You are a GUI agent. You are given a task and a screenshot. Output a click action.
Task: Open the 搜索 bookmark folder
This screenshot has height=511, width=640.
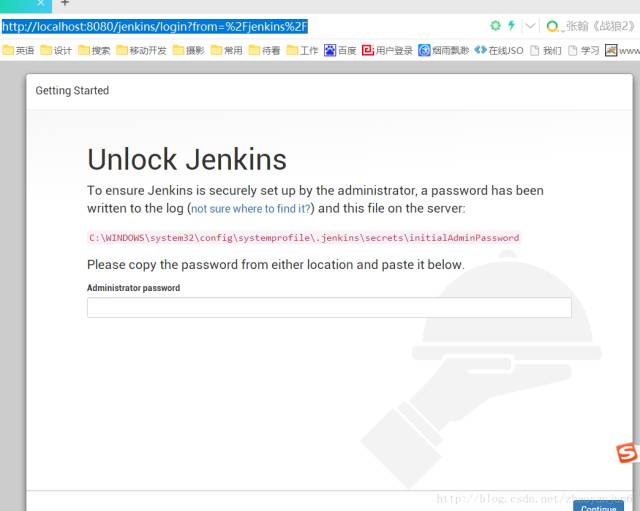click(94, 50)
